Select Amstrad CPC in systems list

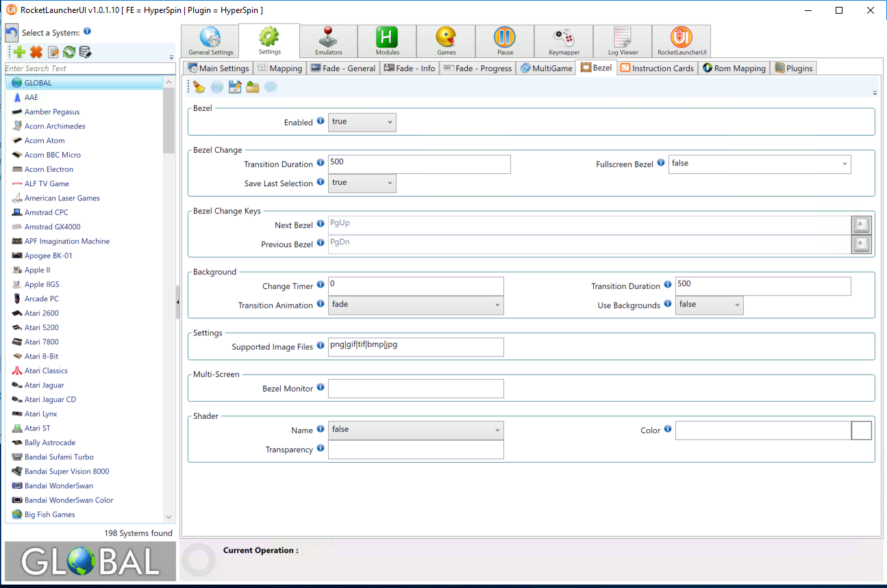(x=84, y=212)
